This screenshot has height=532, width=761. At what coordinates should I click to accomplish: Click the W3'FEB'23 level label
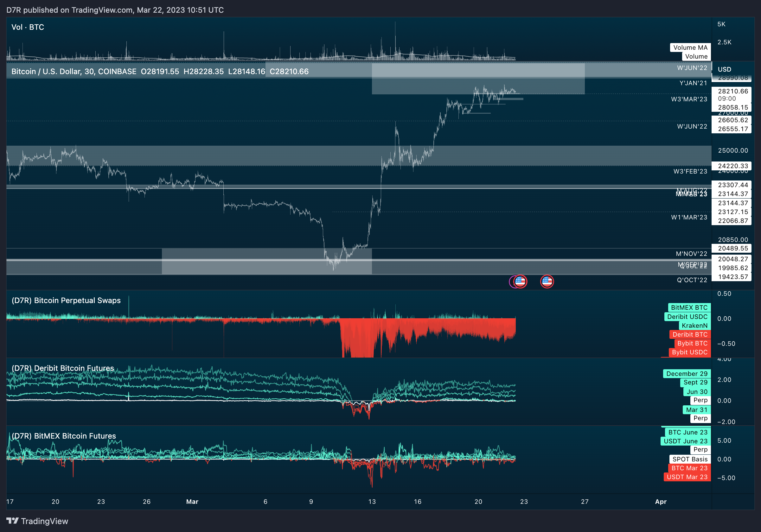690,171
